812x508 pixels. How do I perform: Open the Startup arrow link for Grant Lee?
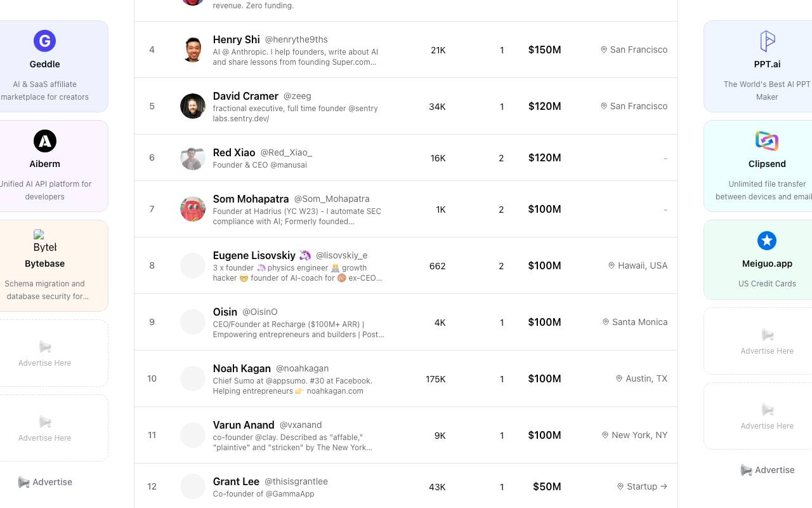642,486
